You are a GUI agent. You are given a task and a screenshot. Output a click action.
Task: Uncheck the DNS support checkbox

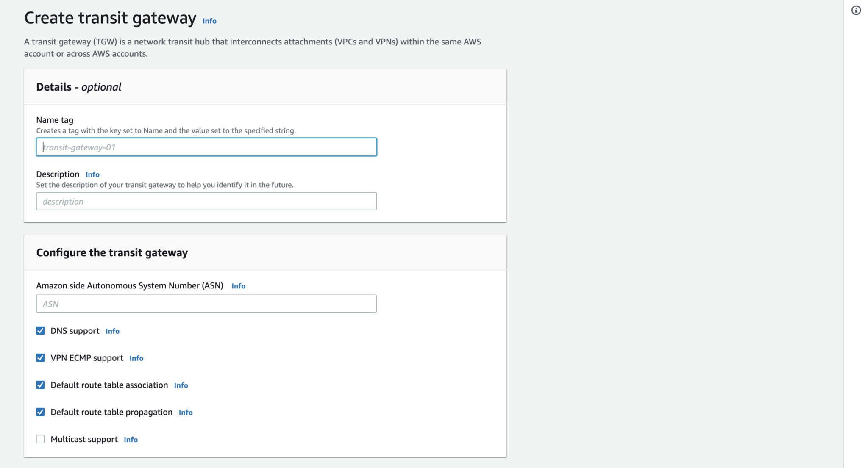40,330
